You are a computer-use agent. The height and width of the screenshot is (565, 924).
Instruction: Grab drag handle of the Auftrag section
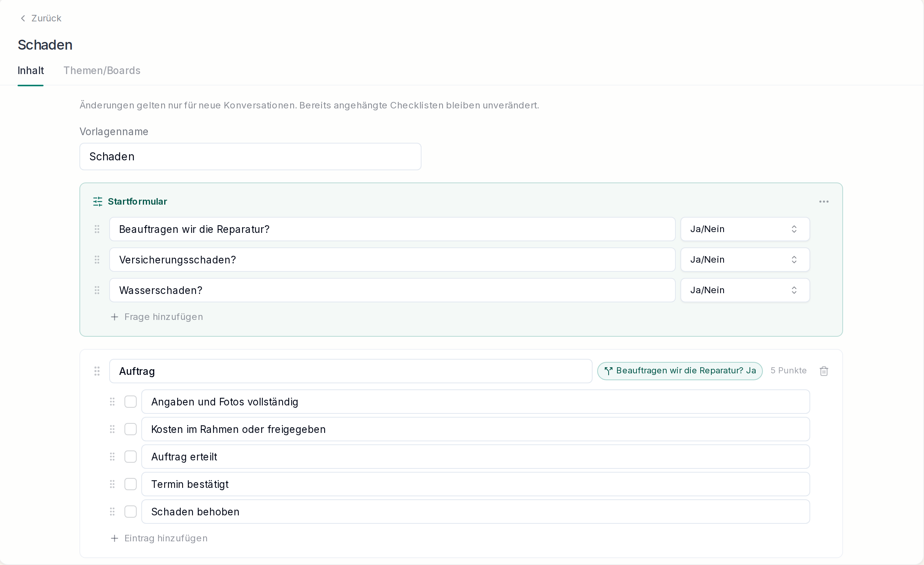point(97,371)
